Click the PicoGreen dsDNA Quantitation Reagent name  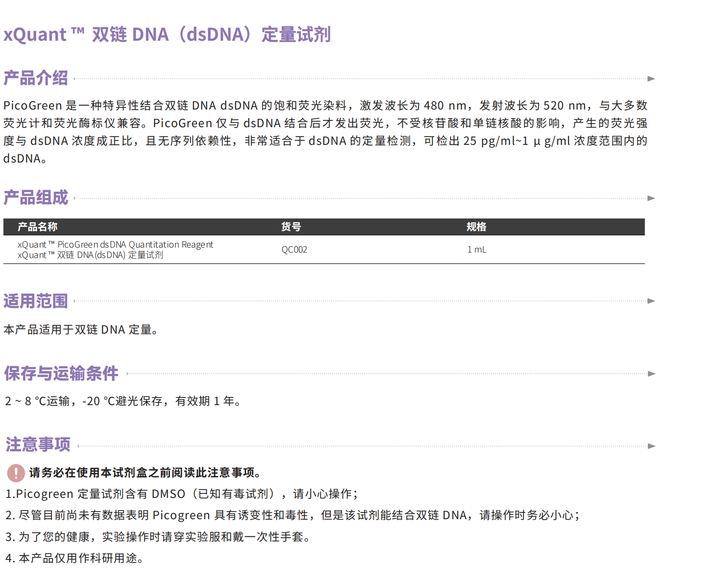click(135, 244)
